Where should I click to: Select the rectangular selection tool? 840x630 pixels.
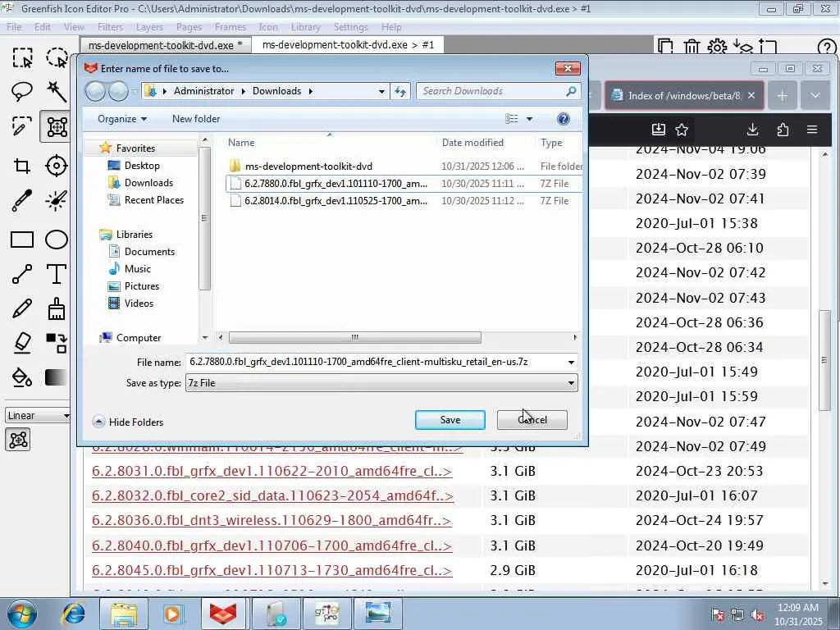click(22, 58)
